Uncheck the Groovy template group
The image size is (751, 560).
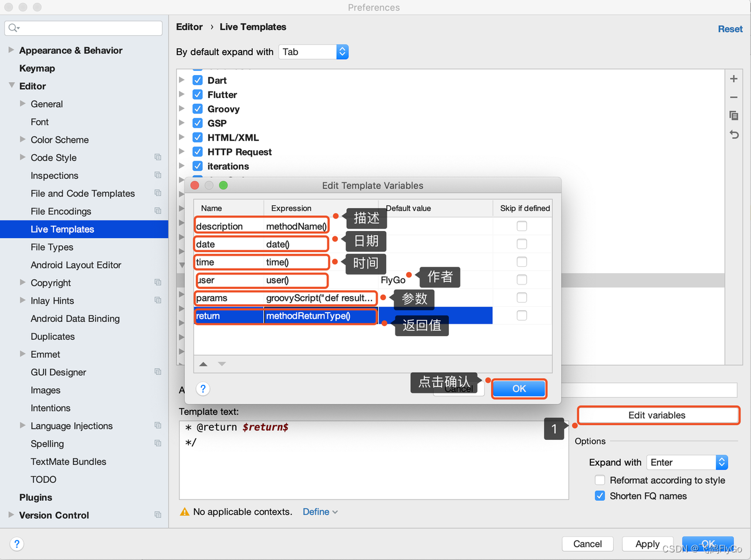[x=198, y=109]
